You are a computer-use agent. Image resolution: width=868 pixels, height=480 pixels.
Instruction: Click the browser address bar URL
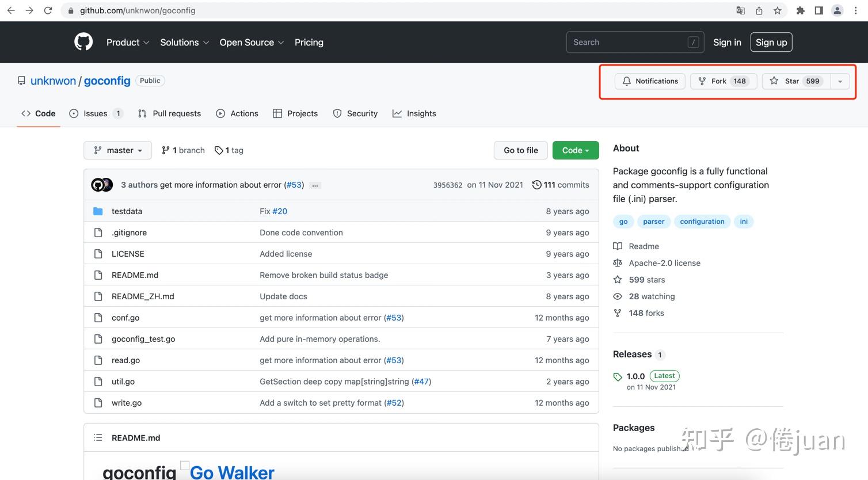(x=138, y=10)
